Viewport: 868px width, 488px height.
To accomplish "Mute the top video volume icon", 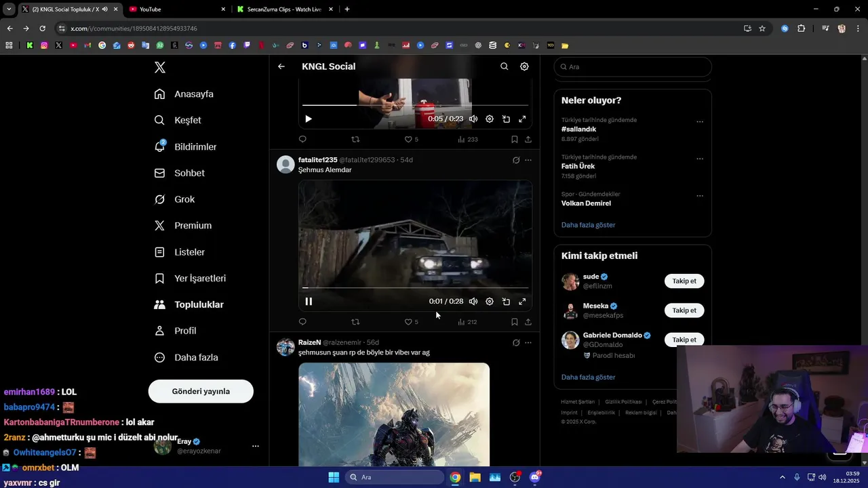I will 473,119.
